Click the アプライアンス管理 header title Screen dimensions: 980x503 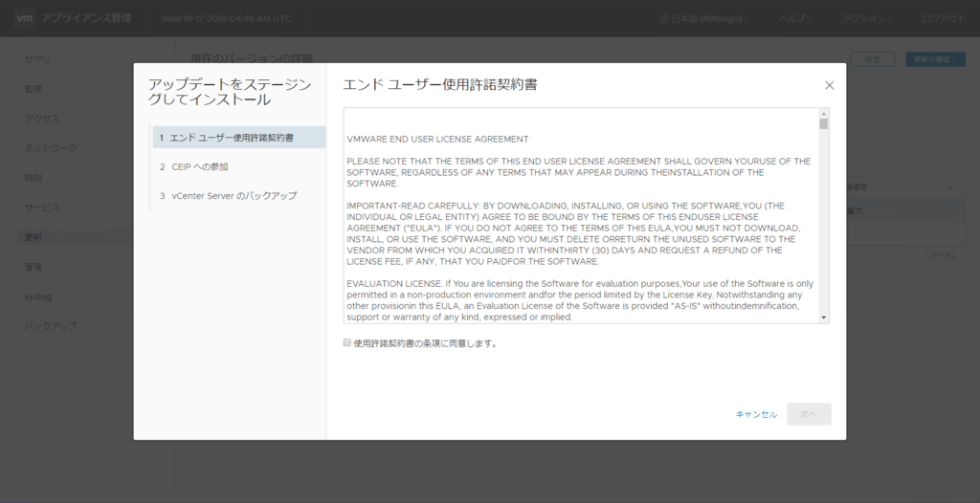point(86,18)
